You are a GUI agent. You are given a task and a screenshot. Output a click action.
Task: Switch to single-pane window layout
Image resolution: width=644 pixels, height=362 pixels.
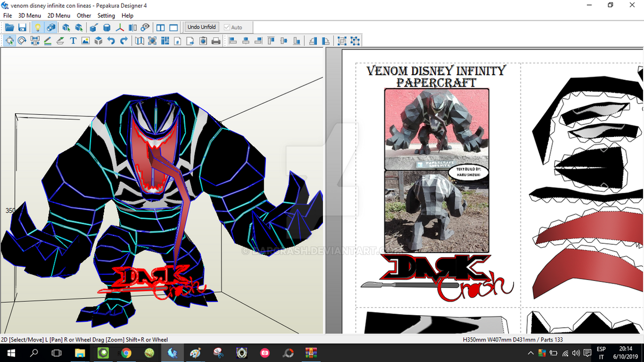(174, 27)
